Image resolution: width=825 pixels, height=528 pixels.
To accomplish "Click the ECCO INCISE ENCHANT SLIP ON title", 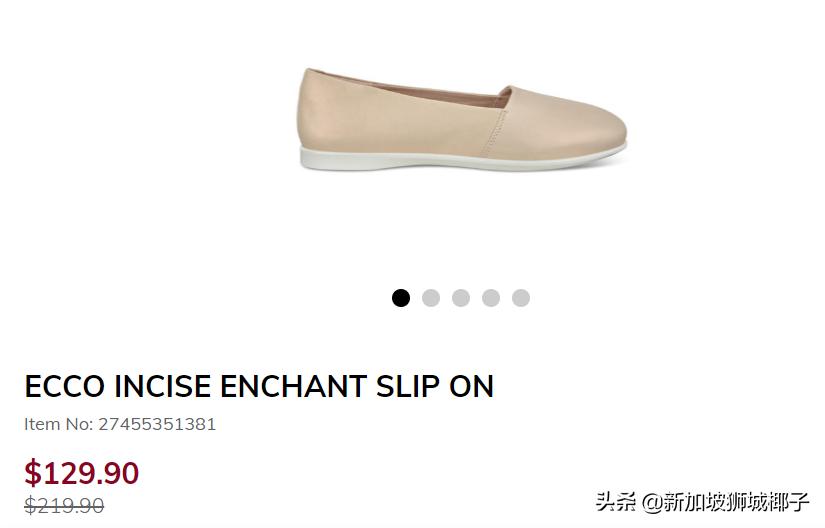I will pyautogui.click(x=259, y=387).
